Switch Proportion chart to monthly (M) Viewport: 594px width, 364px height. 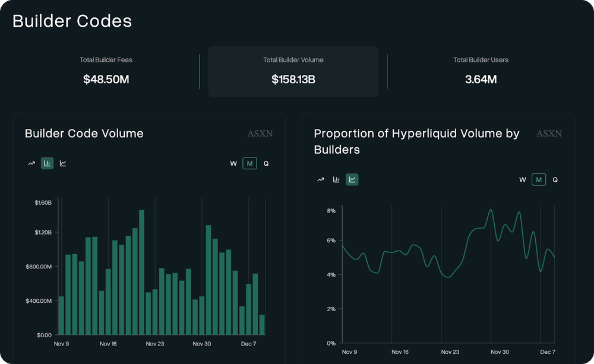(539, 179)
